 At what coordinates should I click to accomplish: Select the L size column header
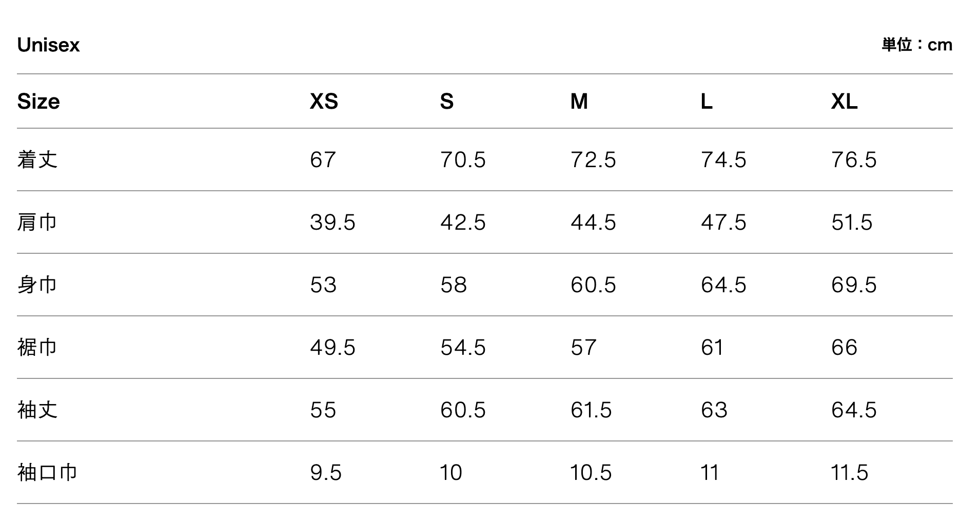[707, 102]
